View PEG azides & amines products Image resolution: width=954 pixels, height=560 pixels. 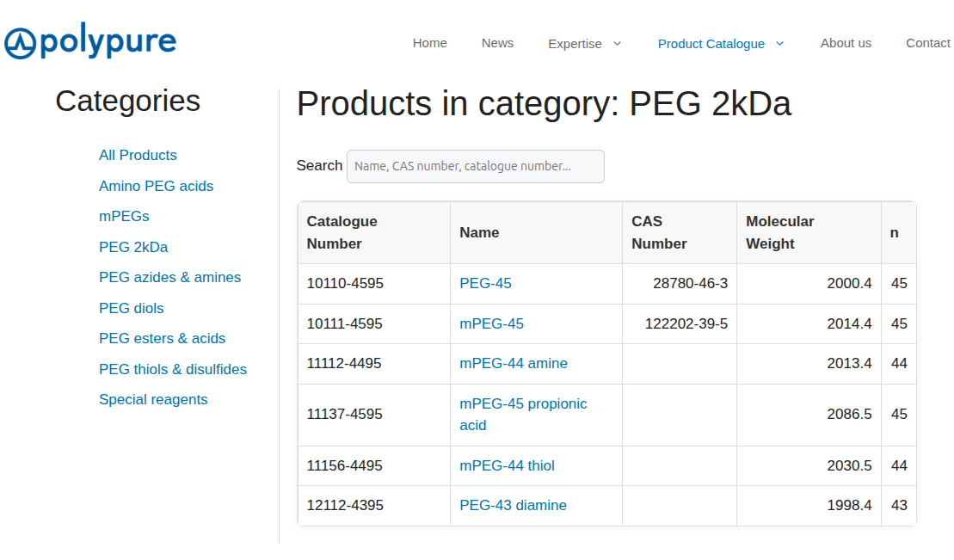pos(169,277)
